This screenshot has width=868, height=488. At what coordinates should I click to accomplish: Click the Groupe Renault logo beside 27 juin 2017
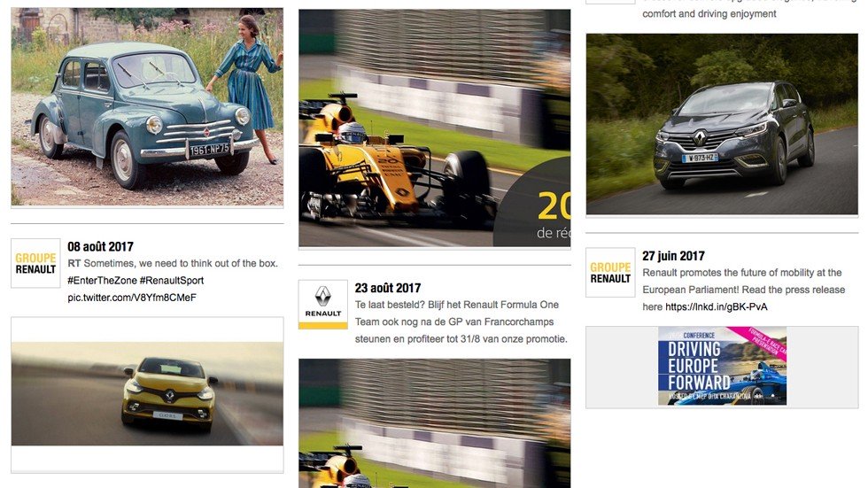click(610, 272)
